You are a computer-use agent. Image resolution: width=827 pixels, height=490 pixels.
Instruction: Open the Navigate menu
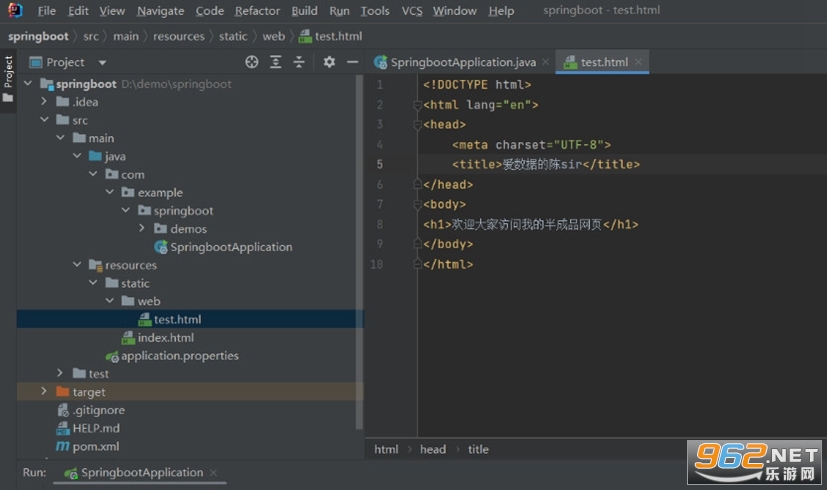tap(160, 11)
